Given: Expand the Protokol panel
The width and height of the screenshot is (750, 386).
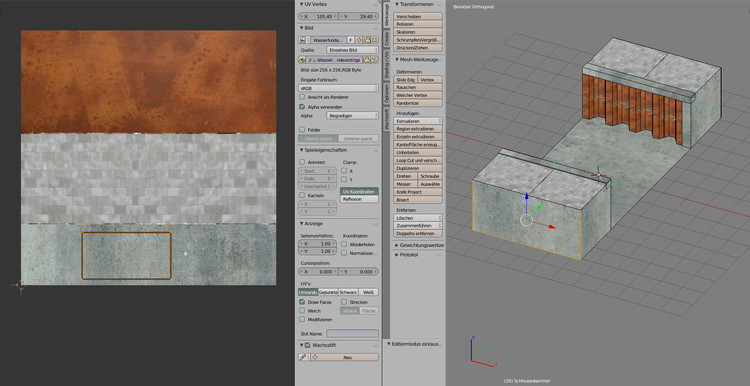Looking at the screenshot, I should pyautogui.click(x=397, y=255).
